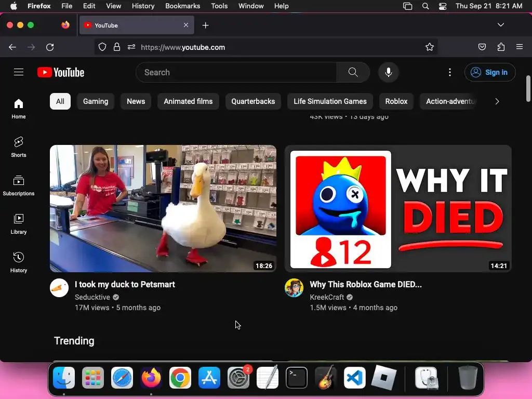Open the History menu in the menu bar
The width and height of the screenshot is (532, 399).
point(143,6)
